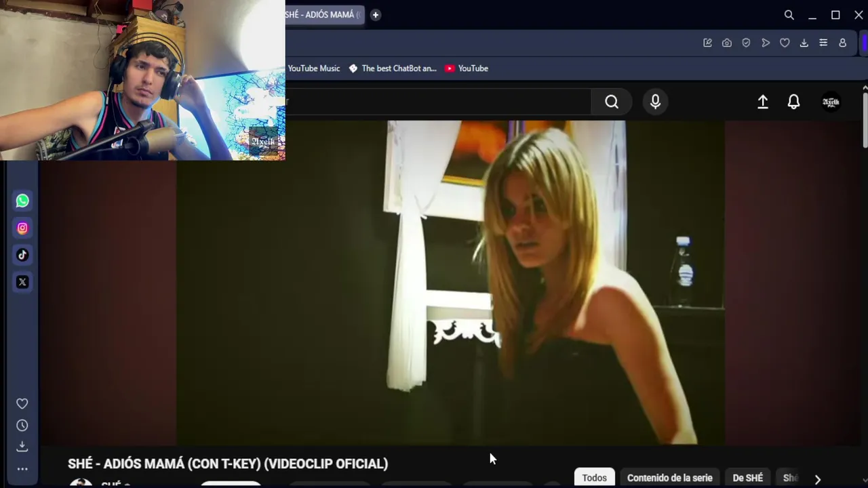Open WhatsApp in the Opera sidebar
The width and height of the screenshot is (868, 488).
click(22, 201)
